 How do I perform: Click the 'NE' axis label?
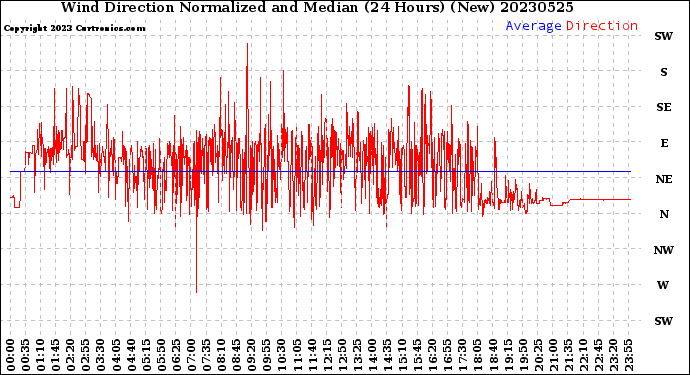(x=664, y=179)
